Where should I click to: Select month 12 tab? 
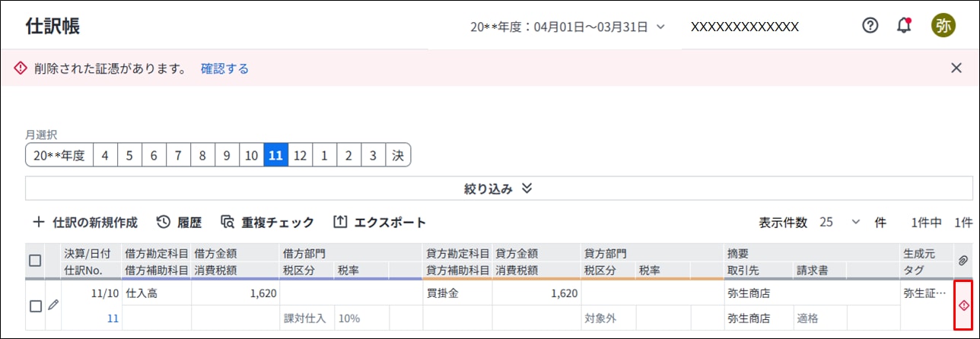click(300, 155)
